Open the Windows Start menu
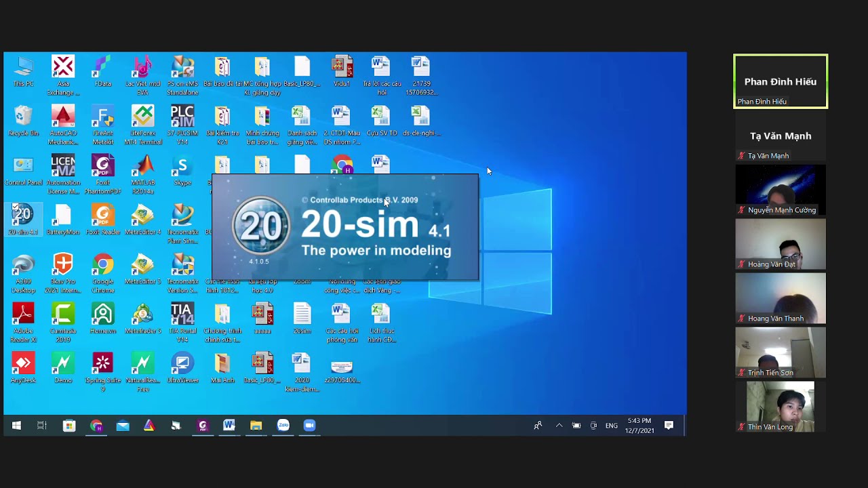This screenshot has width=868, height=488. 16,426
